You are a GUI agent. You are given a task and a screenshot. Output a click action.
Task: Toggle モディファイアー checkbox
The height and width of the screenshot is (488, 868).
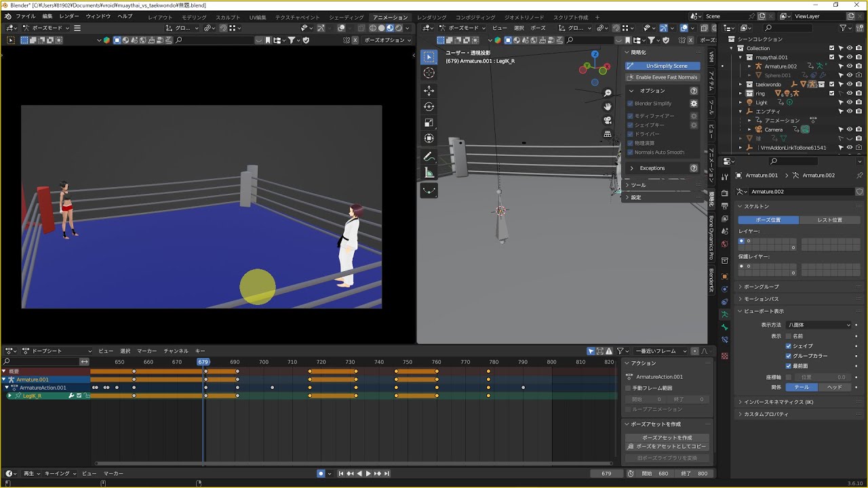pyautogui.click(x=630, y=116)
